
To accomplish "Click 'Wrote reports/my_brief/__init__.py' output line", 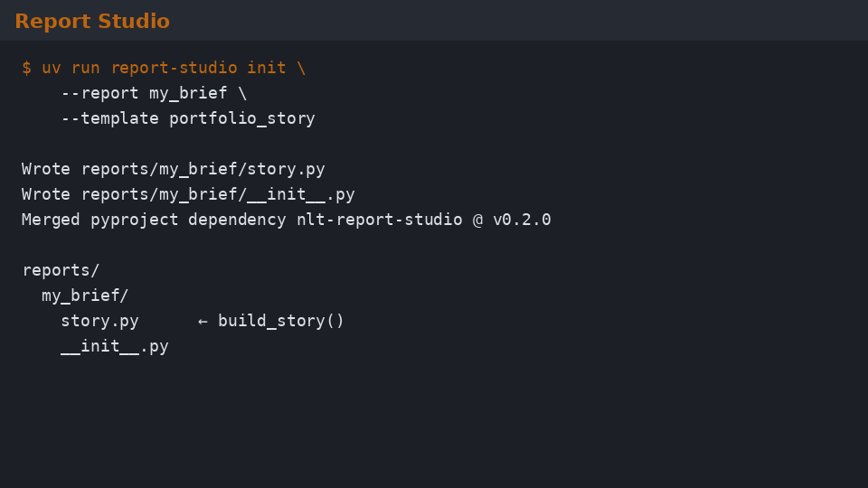I will pos(188,194).
